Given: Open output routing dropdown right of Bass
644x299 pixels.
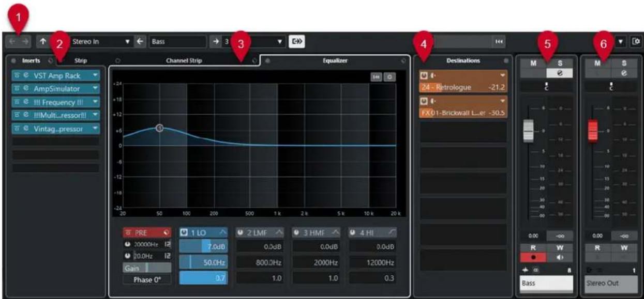Looking at the screenshot, I should (280, 41).
